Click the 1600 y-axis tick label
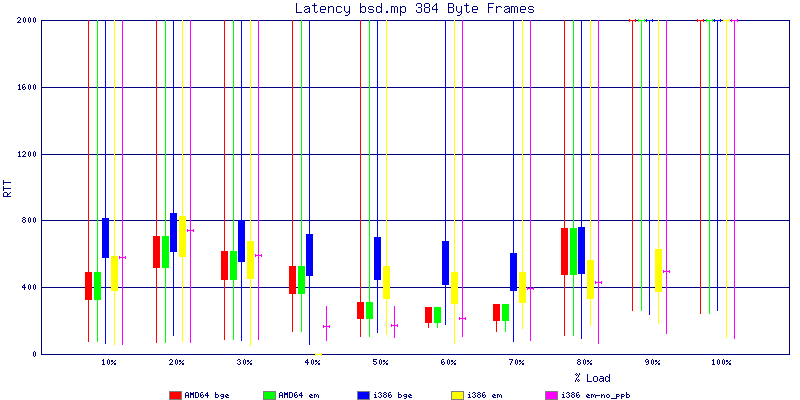 click(x=27, y=87)
